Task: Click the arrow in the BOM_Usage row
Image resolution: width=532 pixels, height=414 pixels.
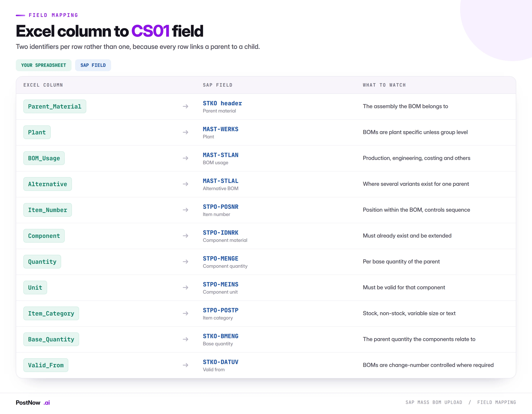Action: (x=186, y=158)
